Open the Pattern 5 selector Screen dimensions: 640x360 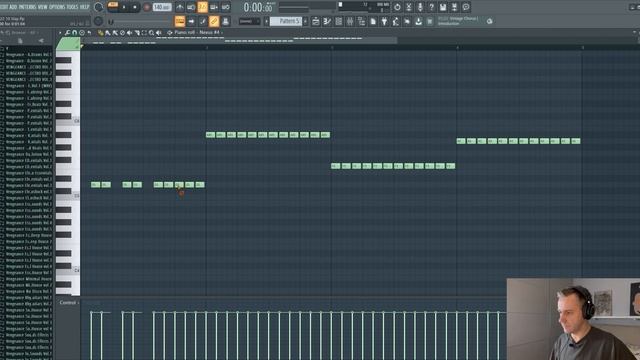pos(286,21)
